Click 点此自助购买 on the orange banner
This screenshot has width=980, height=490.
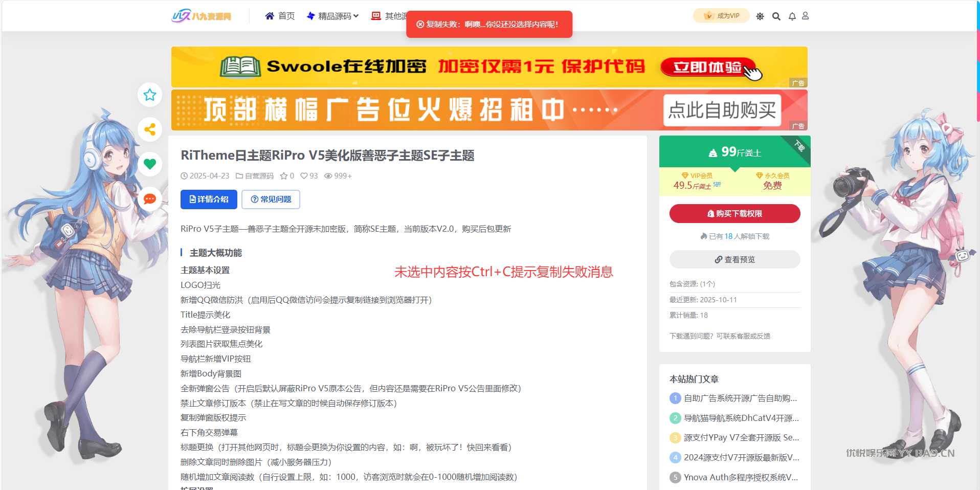(x=722, y=110)
